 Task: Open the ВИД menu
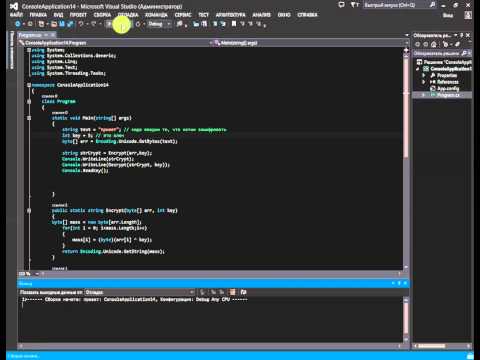58,15
